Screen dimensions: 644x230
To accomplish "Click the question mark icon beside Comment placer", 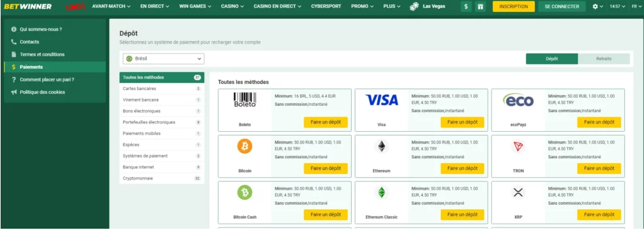I will [x=14, y=79].
